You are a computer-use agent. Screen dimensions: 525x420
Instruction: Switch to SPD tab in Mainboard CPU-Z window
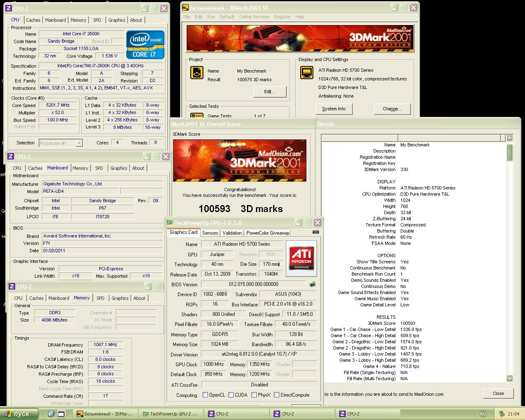pos(99,168)
